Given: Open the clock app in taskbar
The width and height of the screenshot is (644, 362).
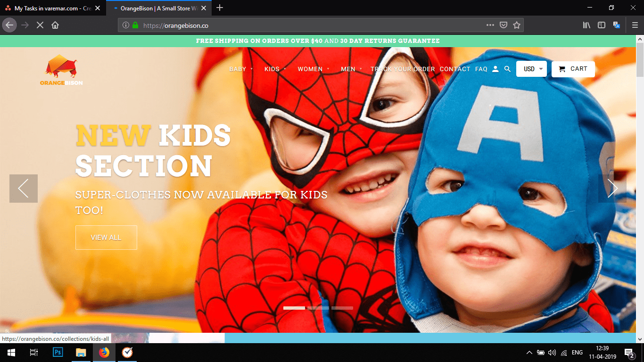Looking at the screenshot, I should click(127, 353).
